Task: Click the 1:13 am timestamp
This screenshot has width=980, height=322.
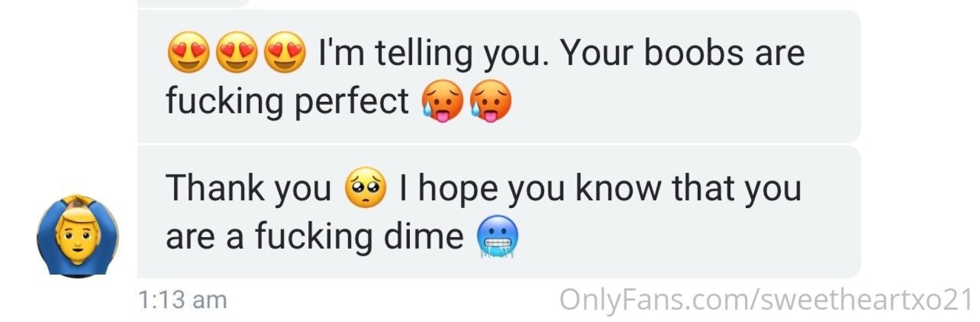Action: (x=182, y=300)
